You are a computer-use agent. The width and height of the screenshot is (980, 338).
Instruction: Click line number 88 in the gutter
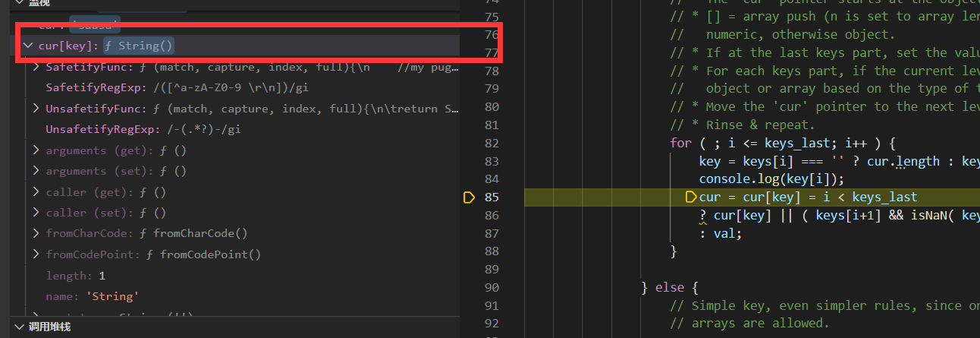click(491, 251)
